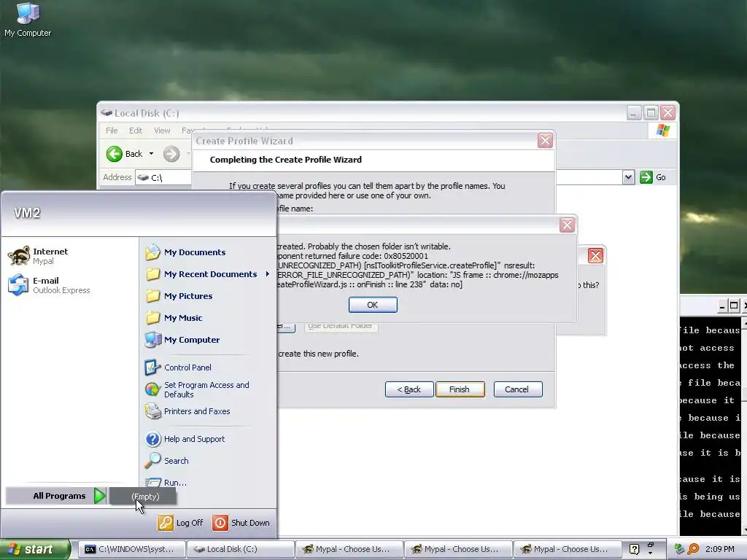Open Back history dropdown arrow in explorer
Screen dimensions: 747x560
(151, 154)
